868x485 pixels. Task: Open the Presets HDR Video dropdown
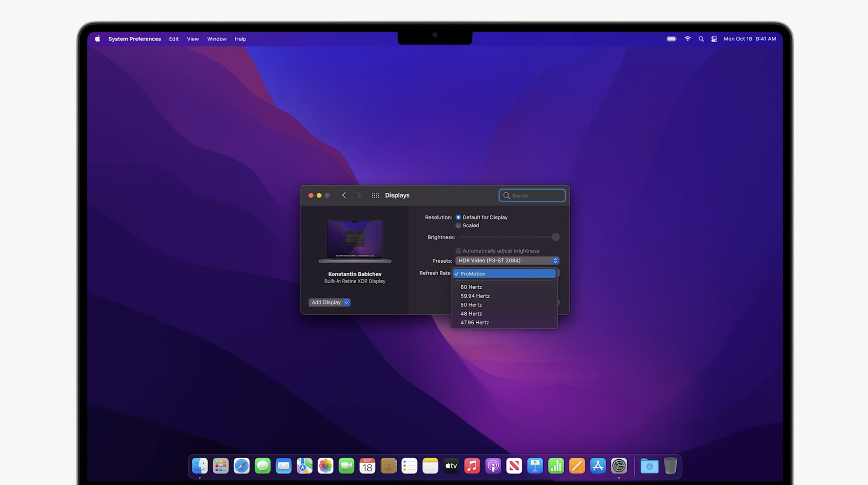tap(507, 261)
